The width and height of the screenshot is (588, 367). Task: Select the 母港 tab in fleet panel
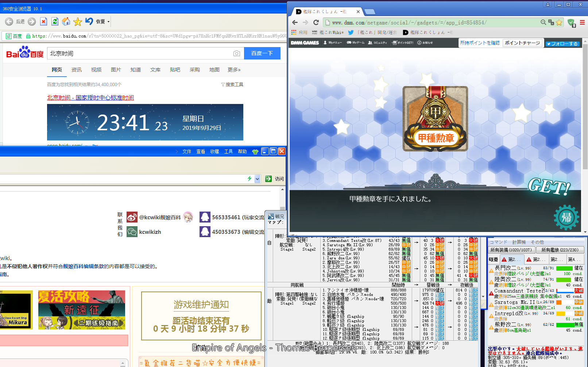[x=494, y=259]
